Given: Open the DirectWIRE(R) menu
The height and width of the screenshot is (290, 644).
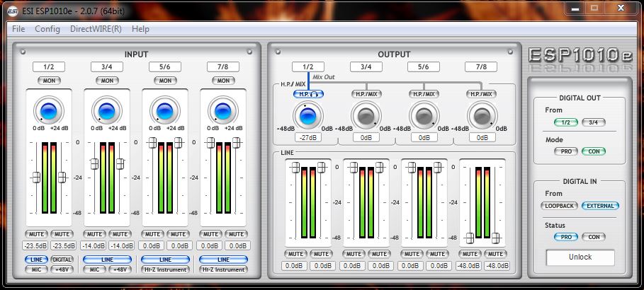Looking at the screenshot, I should tap(96, 29).
